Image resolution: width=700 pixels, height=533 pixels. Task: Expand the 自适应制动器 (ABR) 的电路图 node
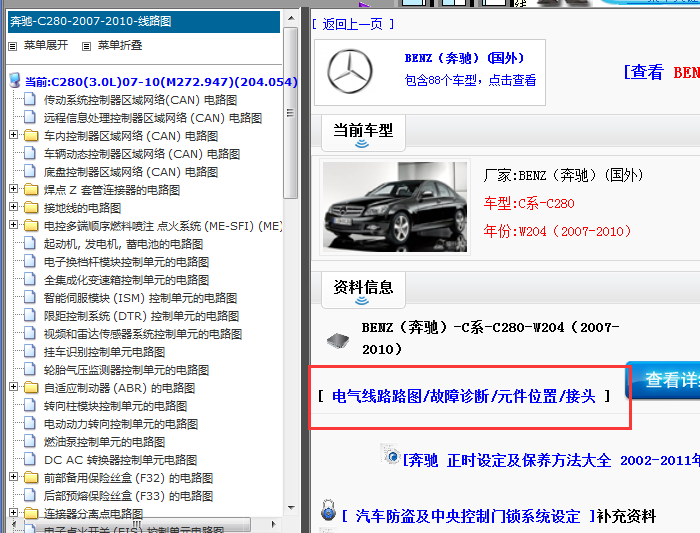click(x=13, y=387)
